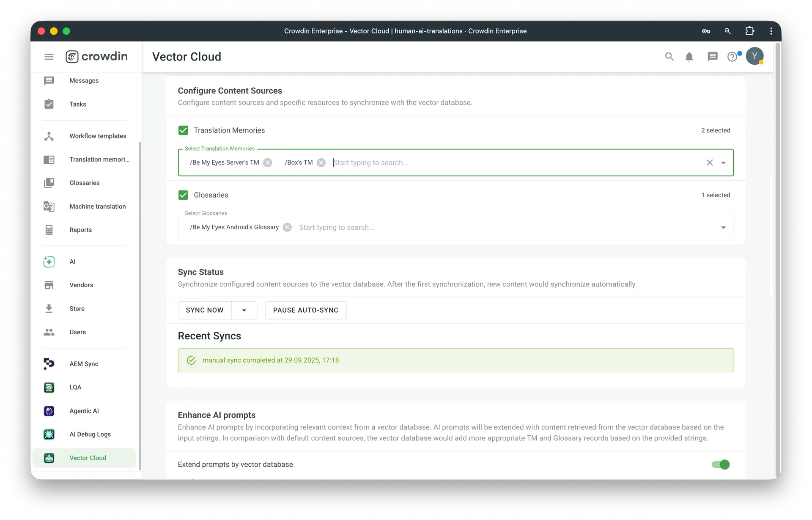Open the hamburger navigation menu

(x=49, y=57)
